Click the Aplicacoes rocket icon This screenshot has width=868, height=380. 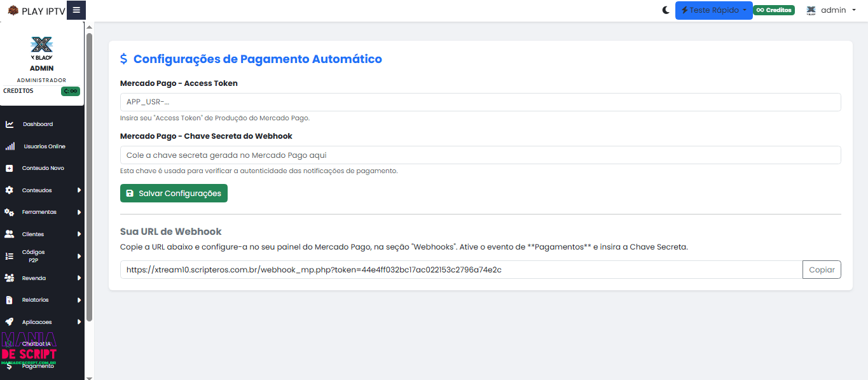[9, 322]
